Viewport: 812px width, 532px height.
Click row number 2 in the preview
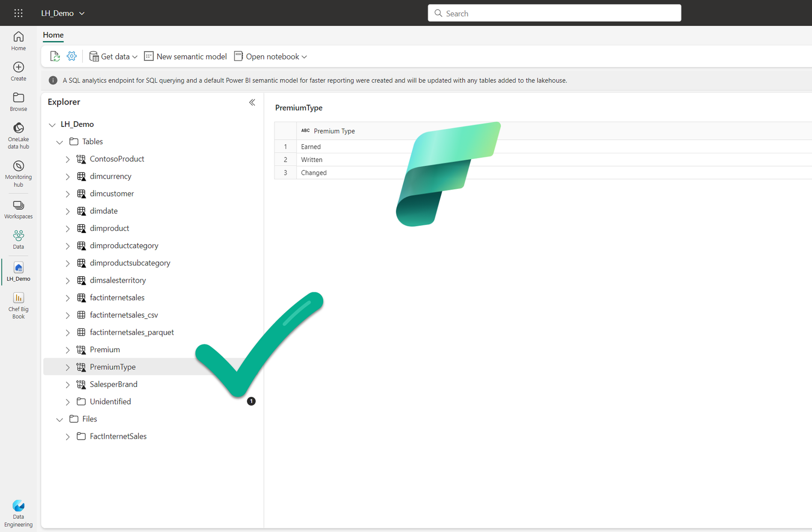(285, 159)
